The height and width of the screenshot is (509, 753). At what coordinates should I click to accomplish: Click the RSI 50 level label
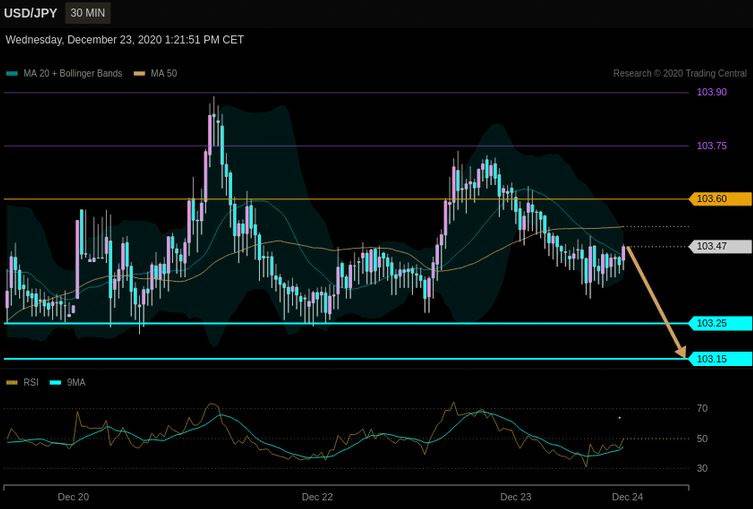pyautogui.click(x=702, y=438)
